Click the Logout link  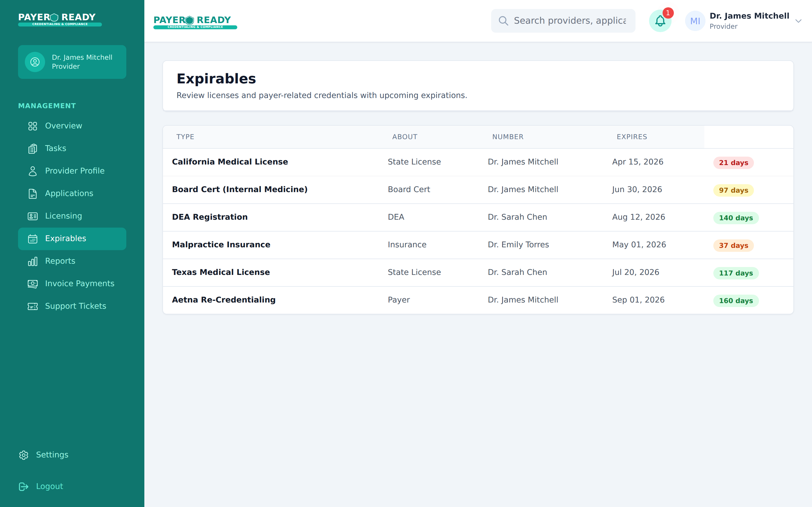(x=49, y=486)
